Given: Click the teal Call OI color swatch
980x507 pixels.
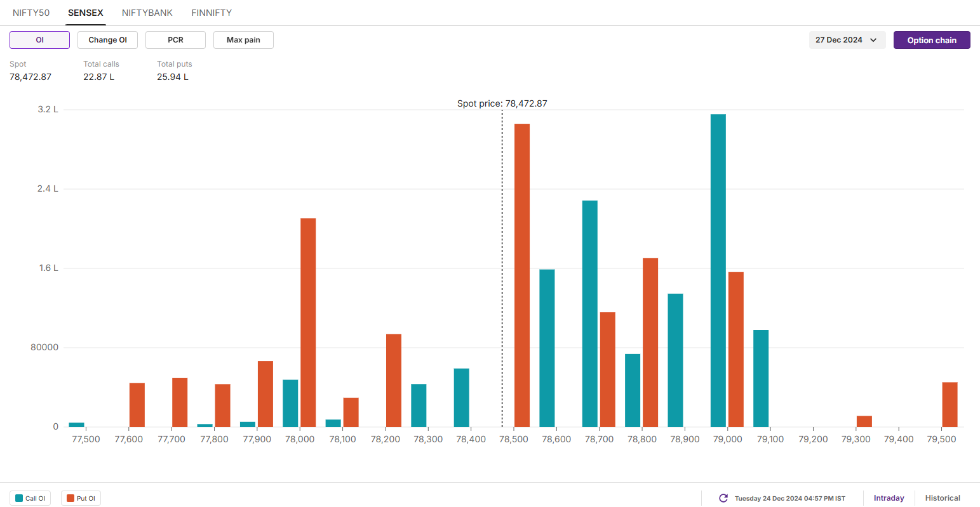Looking at the screenshot, I should tap(19, 498).
